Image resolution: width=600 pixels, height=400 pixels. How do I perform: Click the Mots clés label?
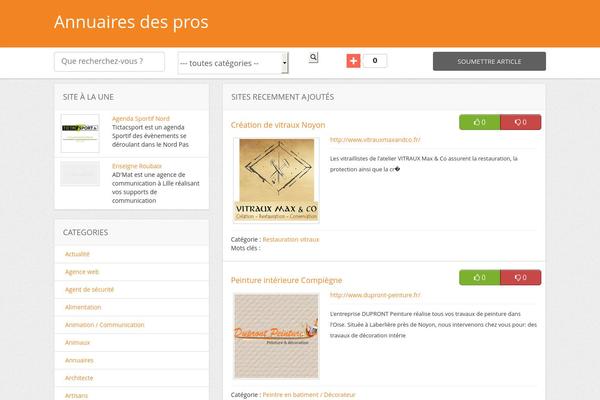(245, 248)
